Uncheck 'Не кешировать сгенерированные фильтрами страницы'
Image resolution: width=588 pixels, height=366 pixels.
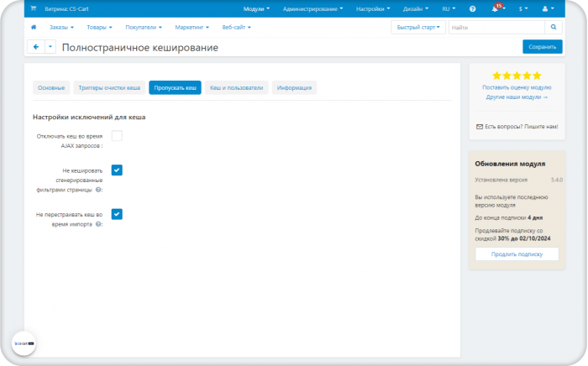117,170
